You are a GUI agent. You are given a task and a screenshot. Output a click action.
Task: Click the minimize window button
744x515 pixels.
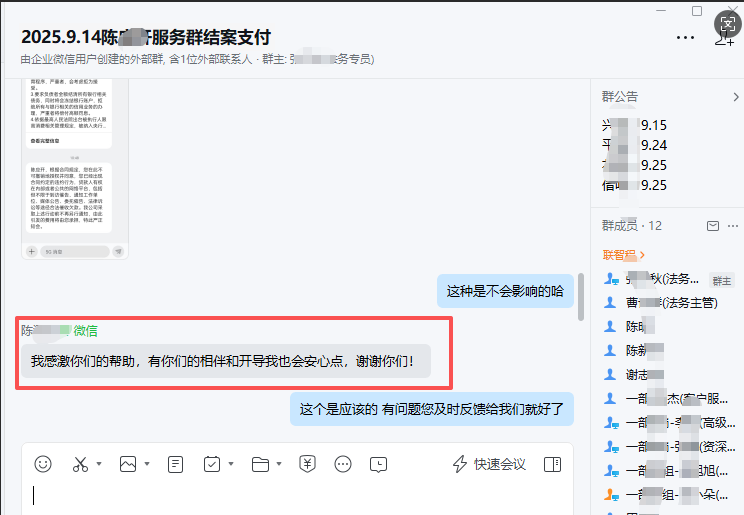coord(661,11)
